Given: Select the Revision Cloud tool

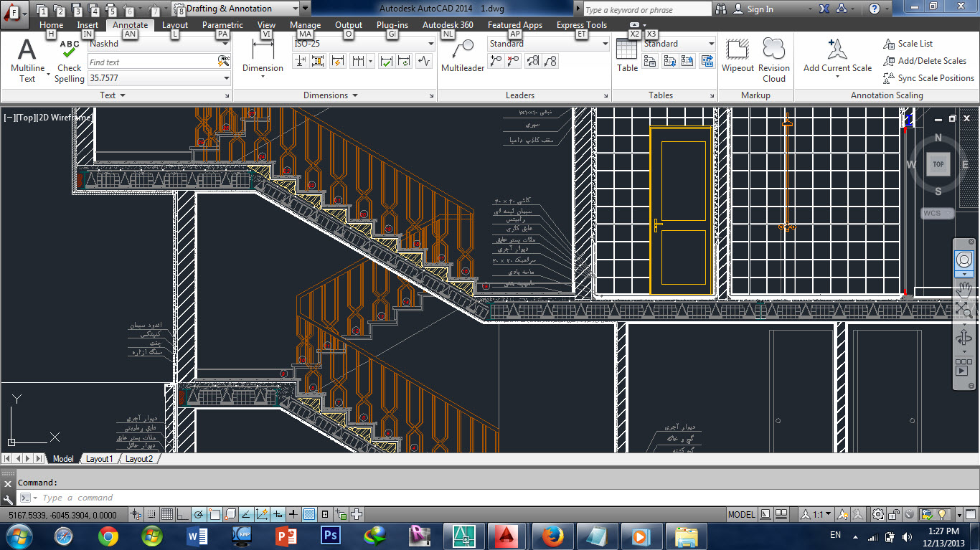Looking at the screenshot, I should coord(774,60).
